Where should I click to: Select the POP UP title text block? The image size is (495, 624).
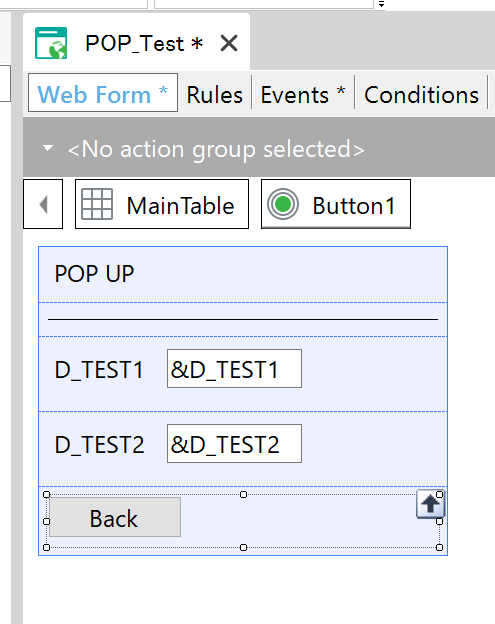click(94, 274)
